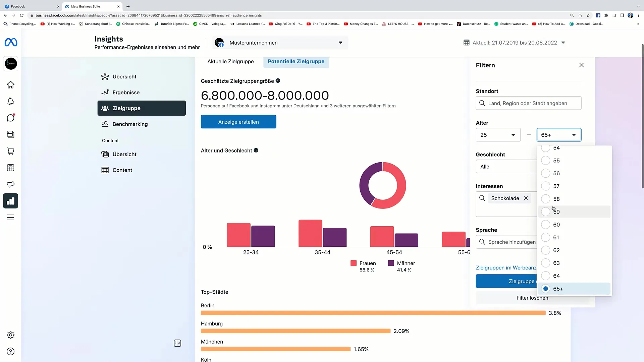Click the settings gear icon bottom-left
644x362 pixels.
(11, 335)
